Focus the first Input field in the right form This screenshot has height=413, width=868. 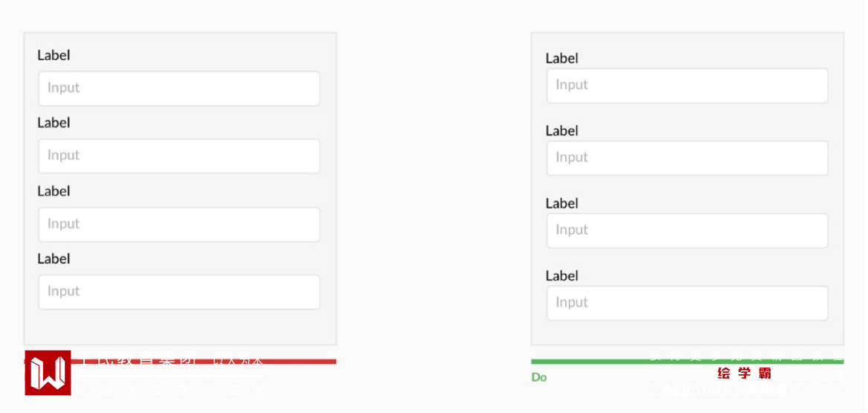pyautogui.click(x=687, y=86)
